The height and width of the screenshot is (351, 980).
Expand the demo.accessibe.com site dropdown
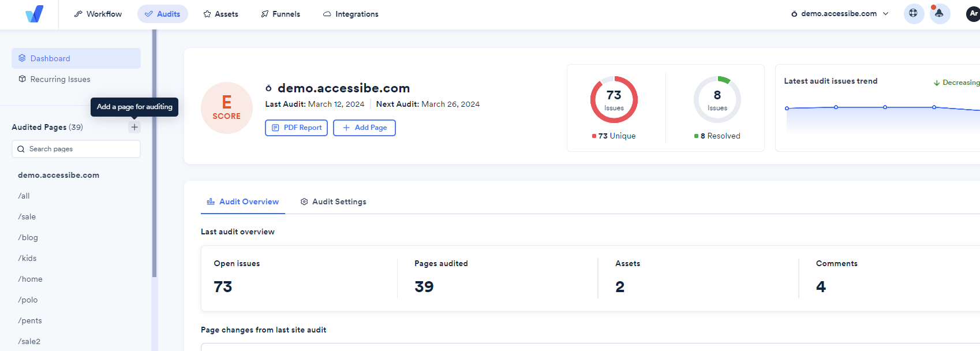tap(840, 14)
